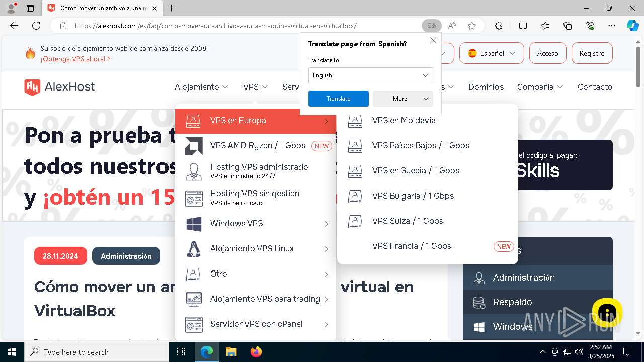The image size is (644, 362).
Task: Open Task View on the taskbar
Action: [181, 352]
